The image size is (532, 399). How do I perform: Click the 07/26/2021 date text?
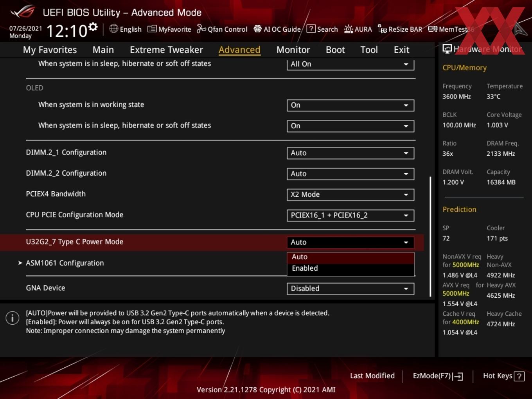(25, 28)
